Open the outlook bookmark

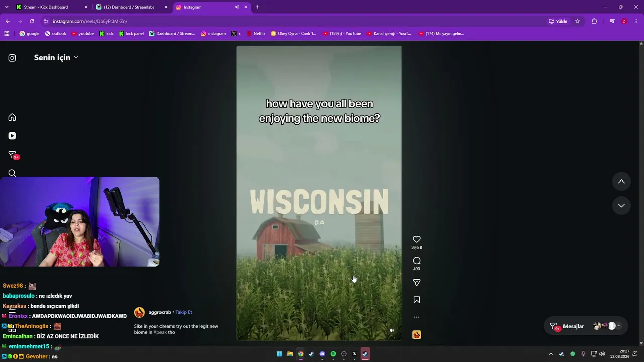pyautogui.click(x=56, y=34)
